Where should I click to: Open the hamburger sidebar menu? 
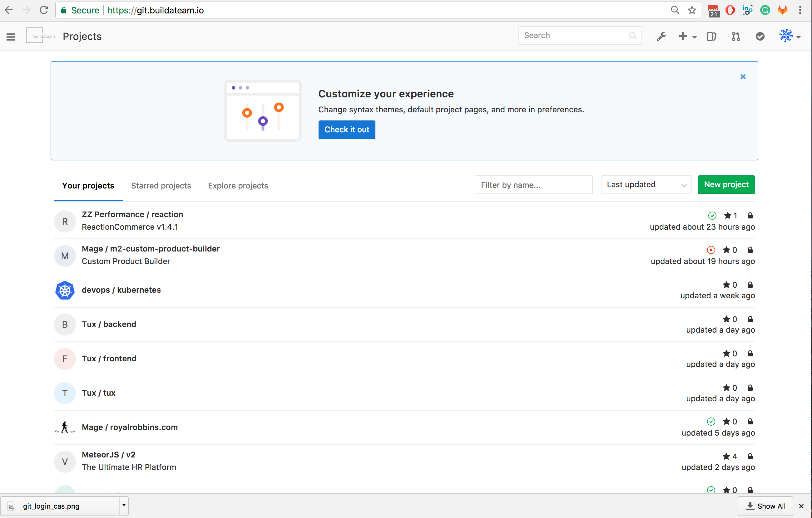click(11, 37)
